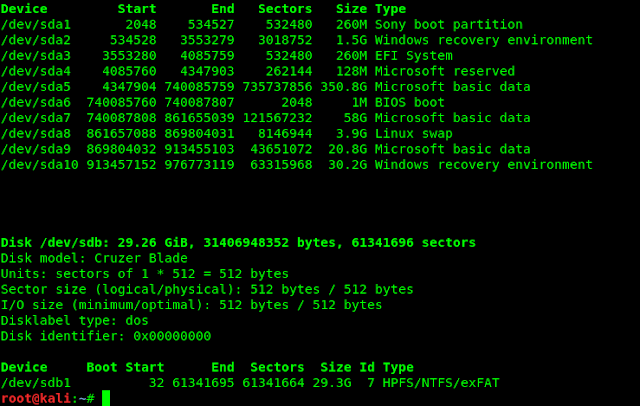Click the /dev/sda2 device entry

tap(36, 40)
